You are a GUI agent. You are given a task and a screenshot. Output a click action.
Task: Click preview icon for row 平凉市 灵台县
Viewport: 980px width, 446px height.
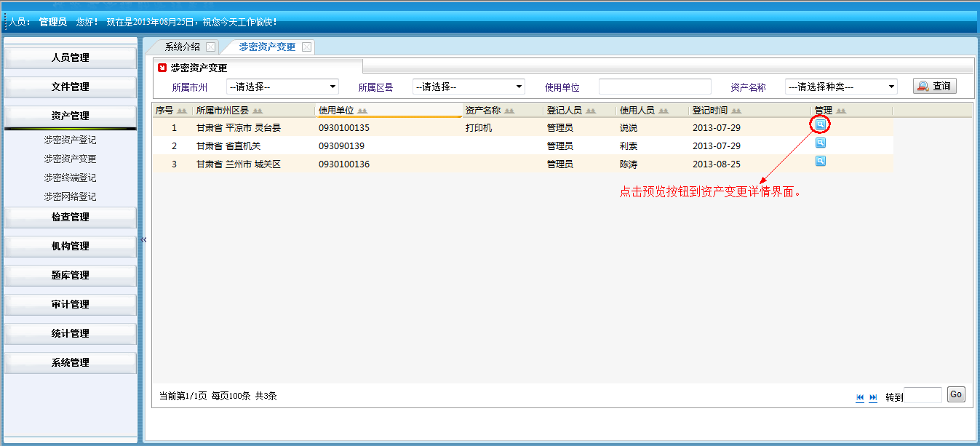tap(821, 124)
